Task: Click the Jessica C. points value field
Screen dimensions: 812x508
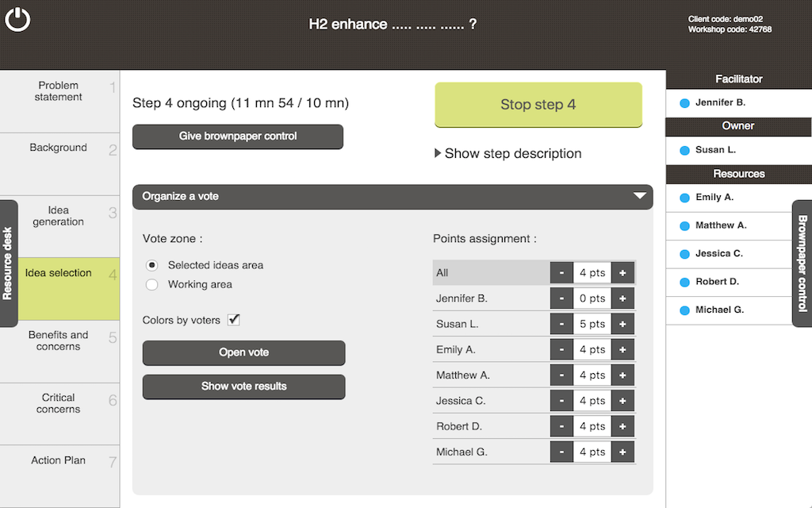Action: [x=592, y=401]
